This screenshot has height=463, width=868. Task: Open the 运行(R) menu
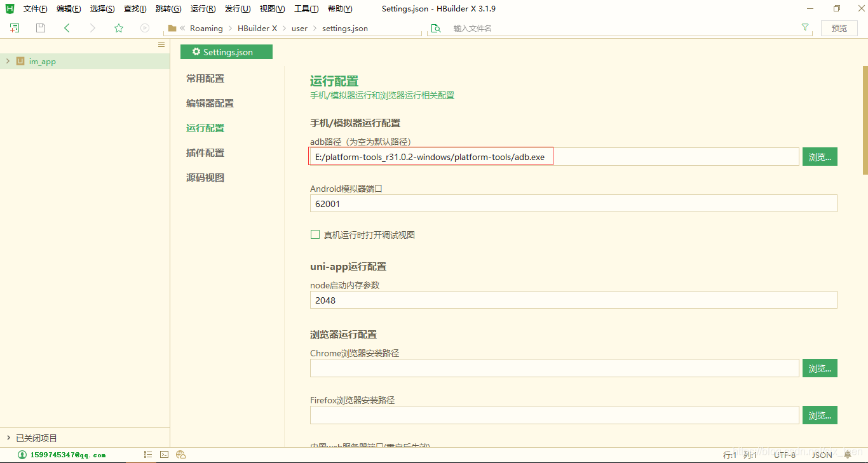(203, 9)
